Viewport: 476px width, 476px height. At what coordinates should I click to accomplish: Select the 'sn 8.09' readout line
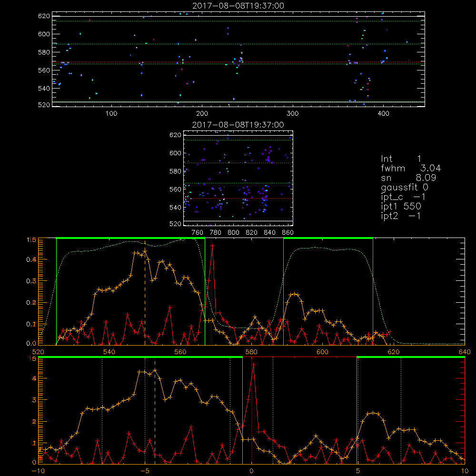[408, 178]
